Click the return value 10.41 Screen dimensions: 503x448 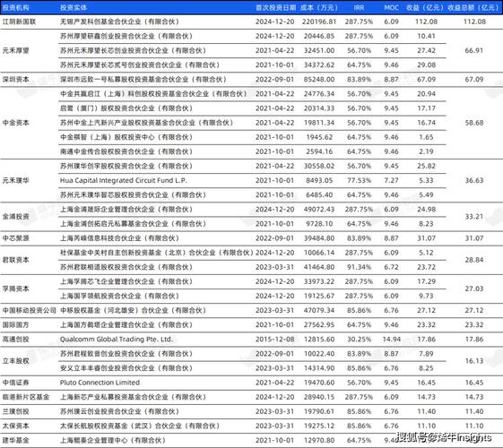(426, 36)
